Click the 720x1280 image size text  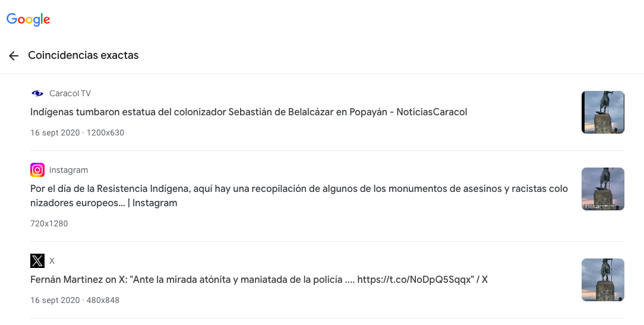(49, 223)
